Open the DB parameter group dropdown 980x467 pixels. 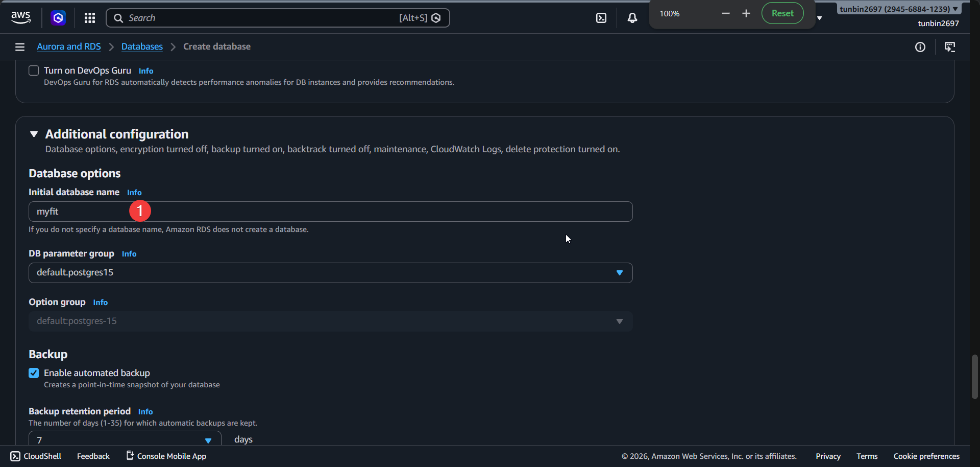pos(330,273)
